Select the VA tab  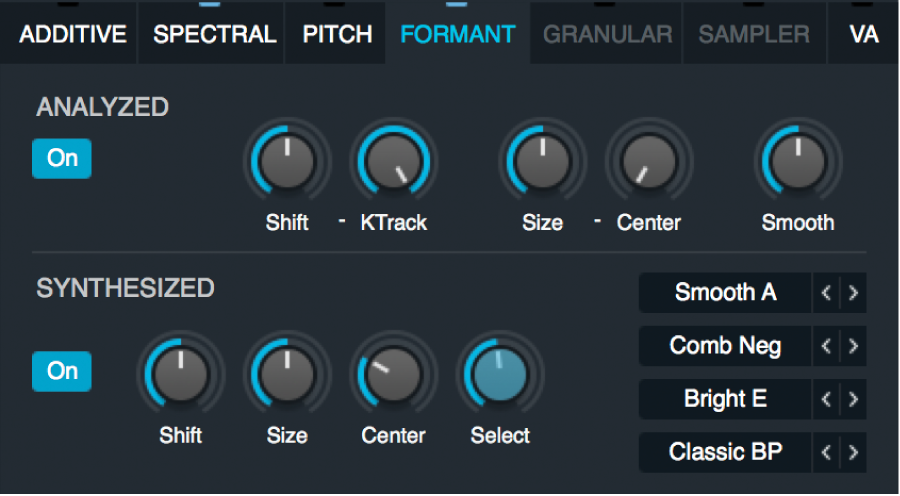click(x=863, y=34)
